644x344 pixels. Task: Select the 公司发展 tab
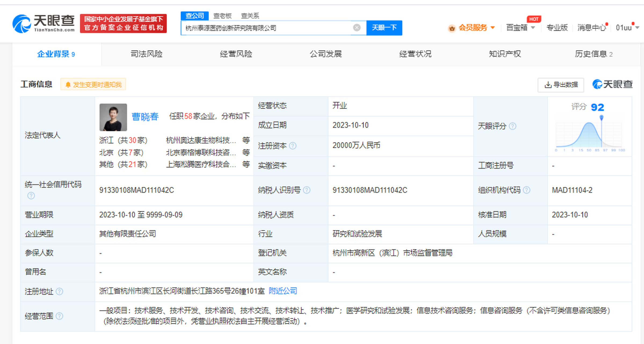[326, 54]
